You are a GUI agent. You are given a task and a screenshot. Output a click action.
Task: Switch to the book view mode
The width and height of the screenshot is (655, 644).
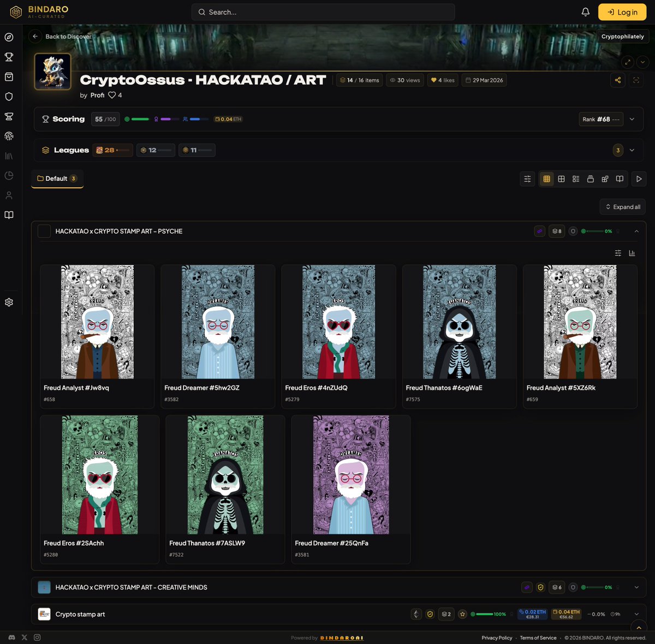620,179
